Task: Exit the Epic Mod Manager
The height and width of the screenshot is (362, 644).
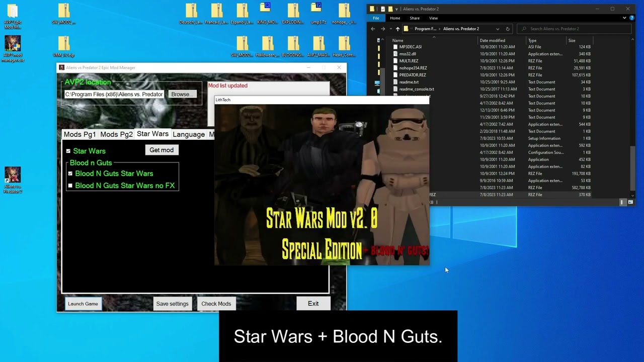Action: [313, 304]
